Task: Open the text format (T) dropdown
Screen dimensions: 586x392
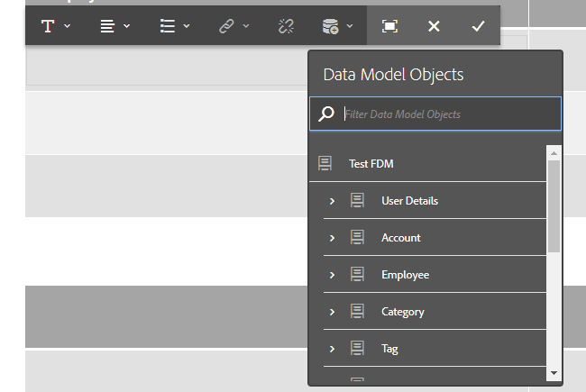Action: tap(55, 26)
